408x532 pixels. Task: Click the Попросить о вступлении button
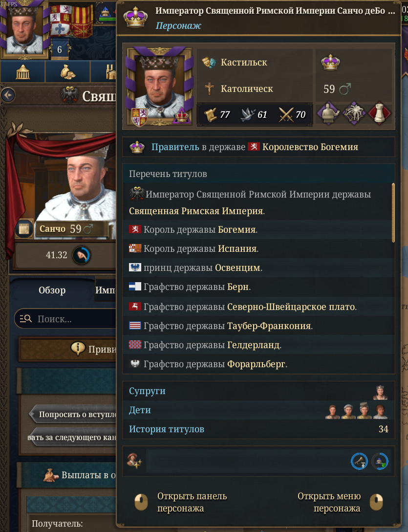tap(74, 414)
